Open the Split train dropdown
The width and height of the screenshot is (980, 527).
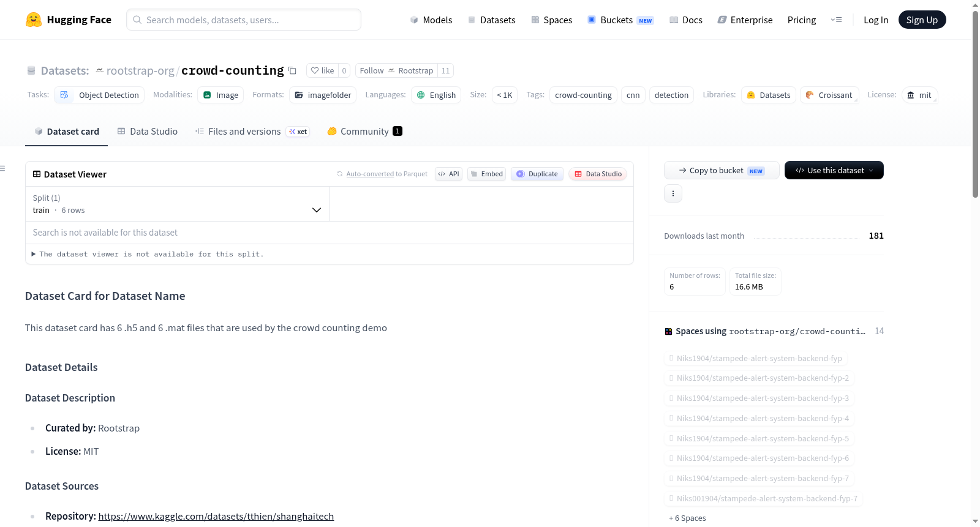pyautogui.click(x=178, y=204)
